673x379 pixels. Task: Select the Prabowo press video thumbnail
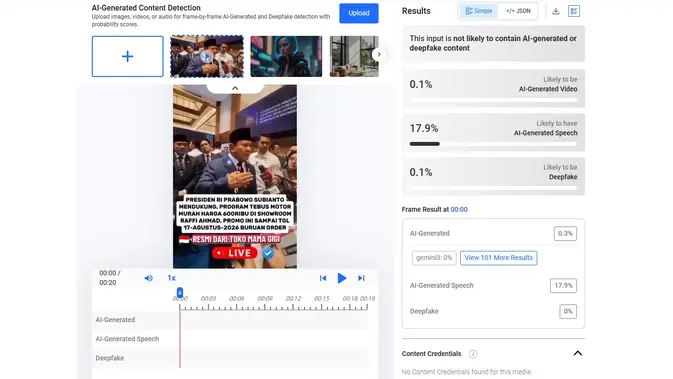pos(207,56)
